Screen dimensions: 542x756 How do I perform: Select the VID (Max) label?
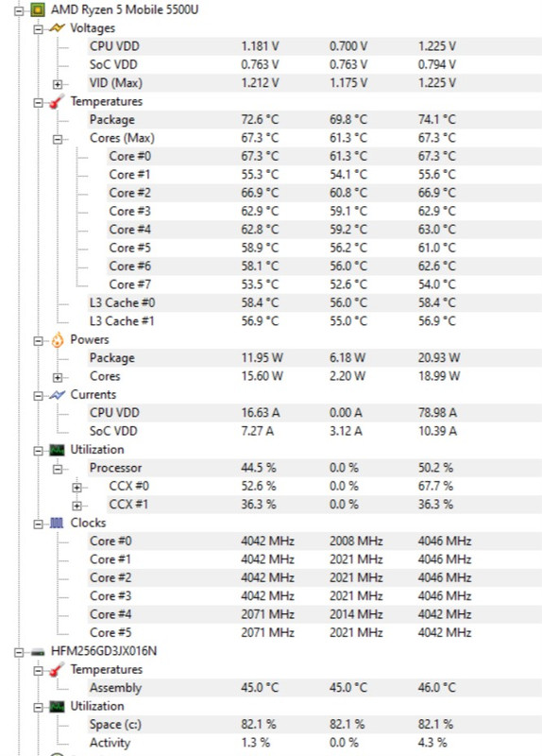[x=115, y=83]
